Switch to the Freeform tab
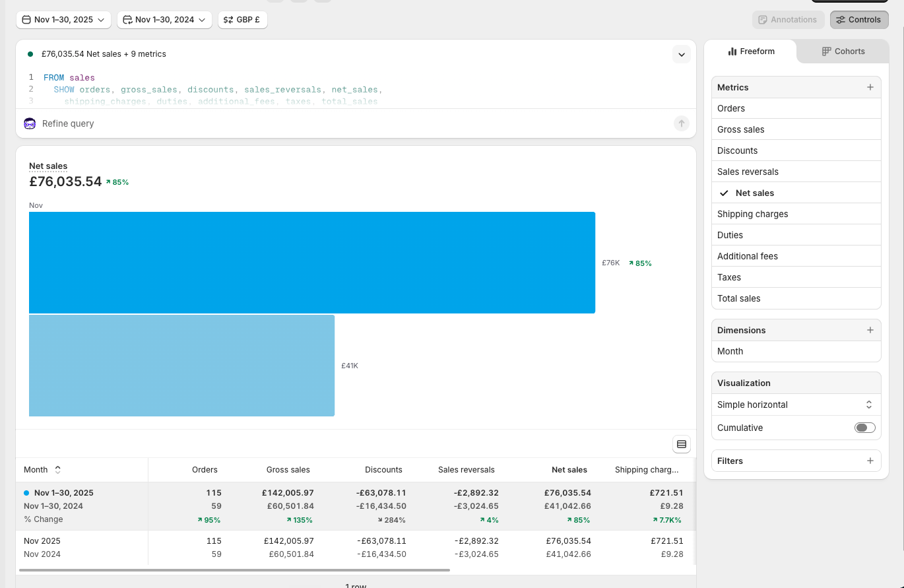This screenshot has height=588, width=904. click(751, 51)
